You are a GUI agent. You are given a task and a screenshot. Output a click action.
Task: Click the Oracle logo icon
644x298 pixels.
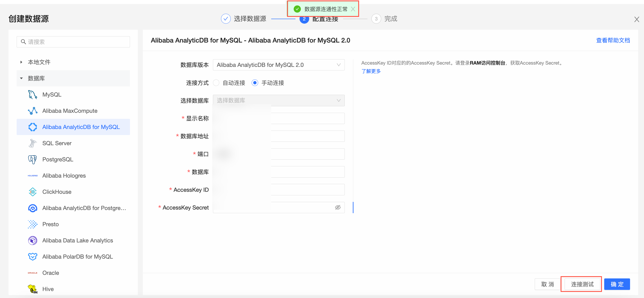click(x=33, y=273)
